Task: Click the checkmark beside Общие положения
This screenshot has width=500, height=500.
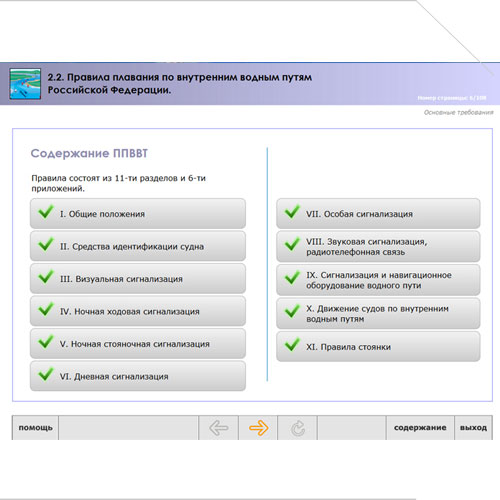Action: click(46, 212)
